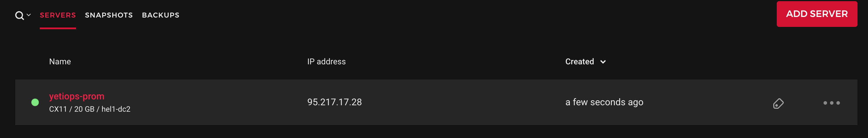
Task: Open the SNAPSHOTS tab
Action: (x=109, y=15)
